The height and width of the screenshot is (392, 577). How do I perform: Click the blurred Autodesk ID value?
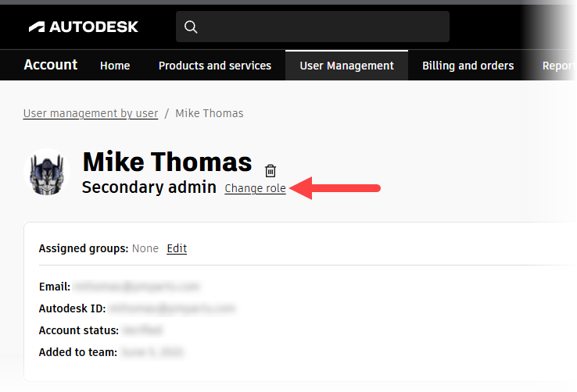(172, 308)
